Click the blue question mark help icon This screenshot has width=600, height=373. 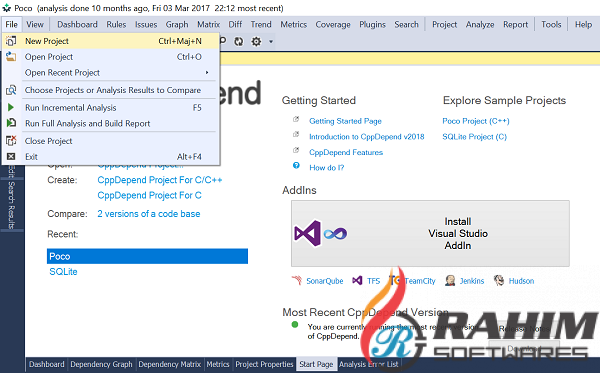click(x=296, y=165)
